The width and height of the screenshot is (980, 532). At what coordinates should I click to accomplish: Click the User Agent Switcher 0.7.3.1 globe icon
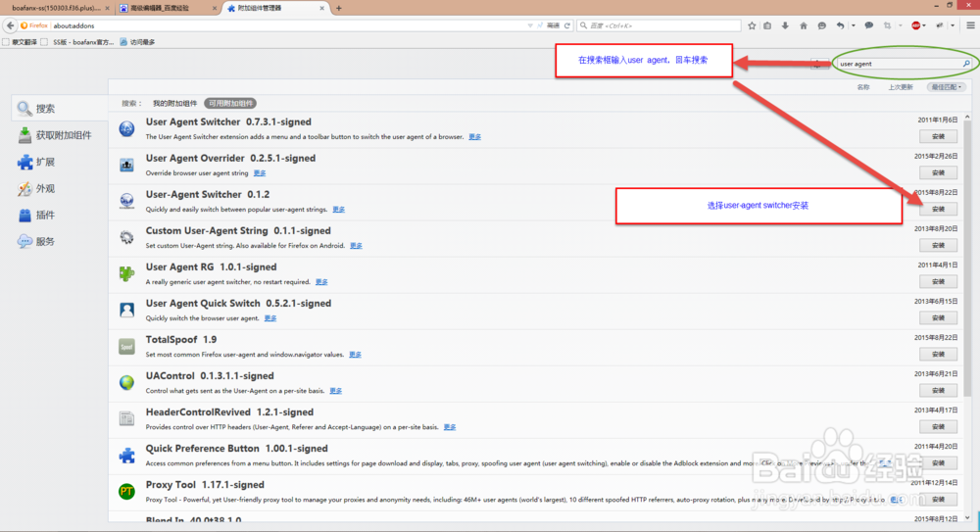pos(126,128)
